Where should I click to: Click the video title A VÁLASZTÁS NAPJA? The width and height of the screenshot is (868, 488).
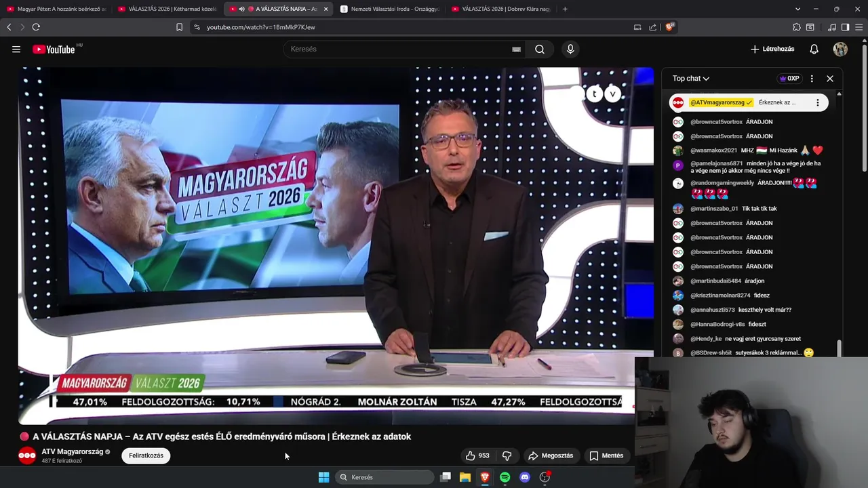click(222, 436)
